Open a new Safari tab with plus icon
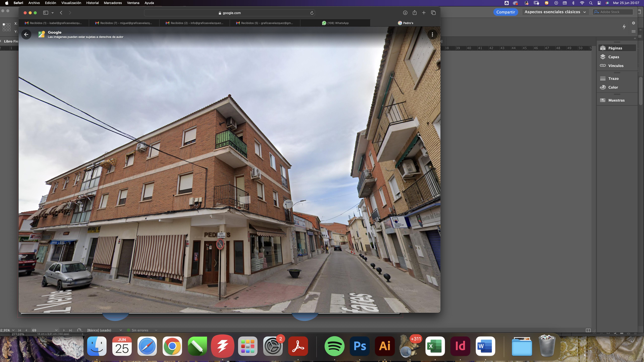This screenshot has height=362, width=644. tap(424, 13)
